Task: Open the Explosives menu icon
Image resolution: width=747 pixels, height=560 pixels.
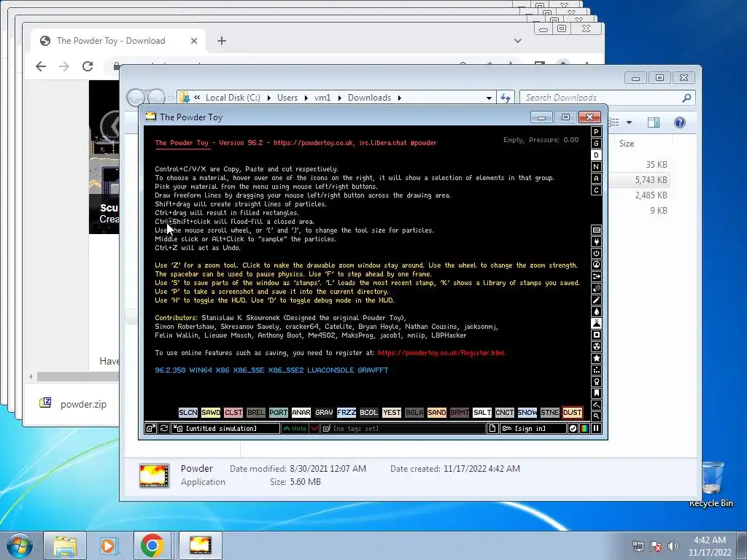Action: (596, 289)
